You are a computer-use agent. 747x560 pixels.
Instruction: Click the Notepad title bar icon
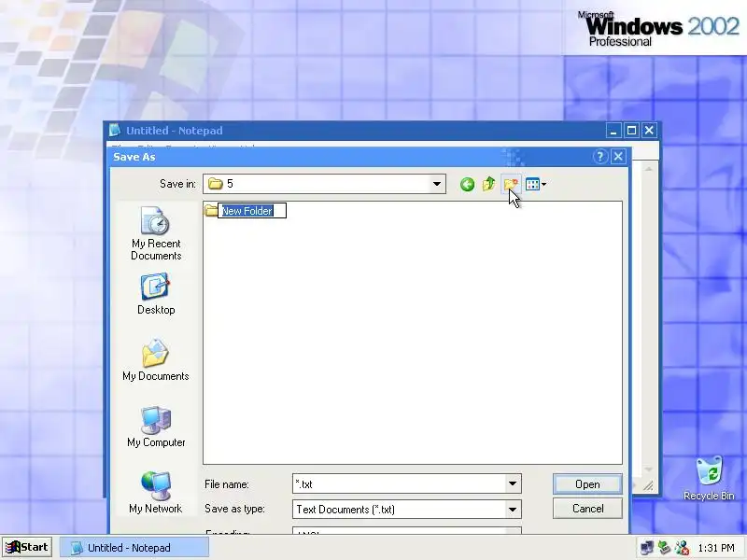point(114,130)
